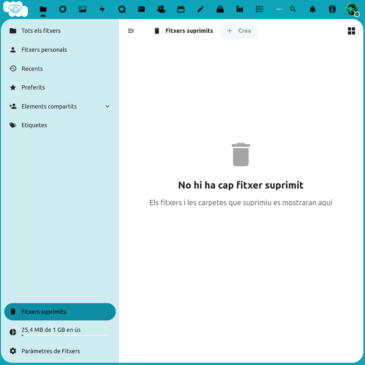Click 'Els fitxers i les carpetes' description
The image size is (365, 365).
241,203
